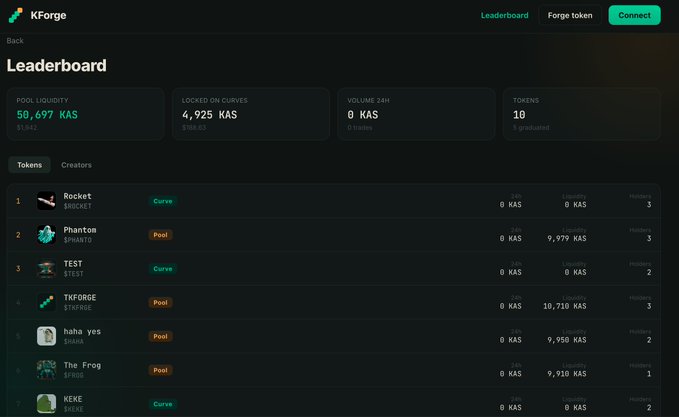This screenshot has width=679, height=417.
Task: Click the 9,950 KAS liquidity for haha yes
Action: tap(567, 340)
